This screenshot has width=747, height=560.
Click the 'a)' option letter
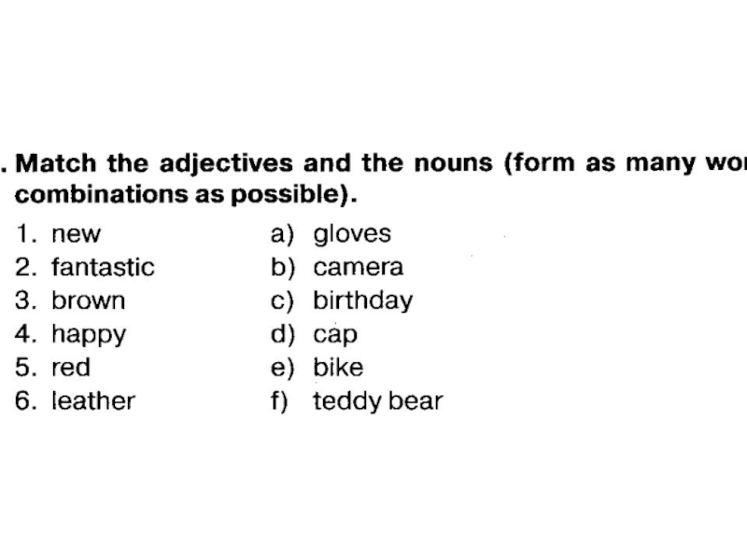282,234
